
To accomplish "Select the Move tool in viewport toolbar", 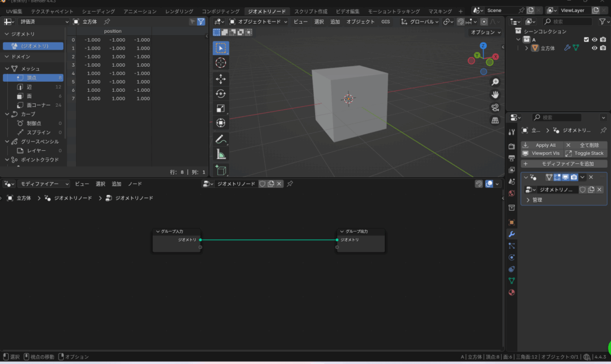I will pos(221,78).
